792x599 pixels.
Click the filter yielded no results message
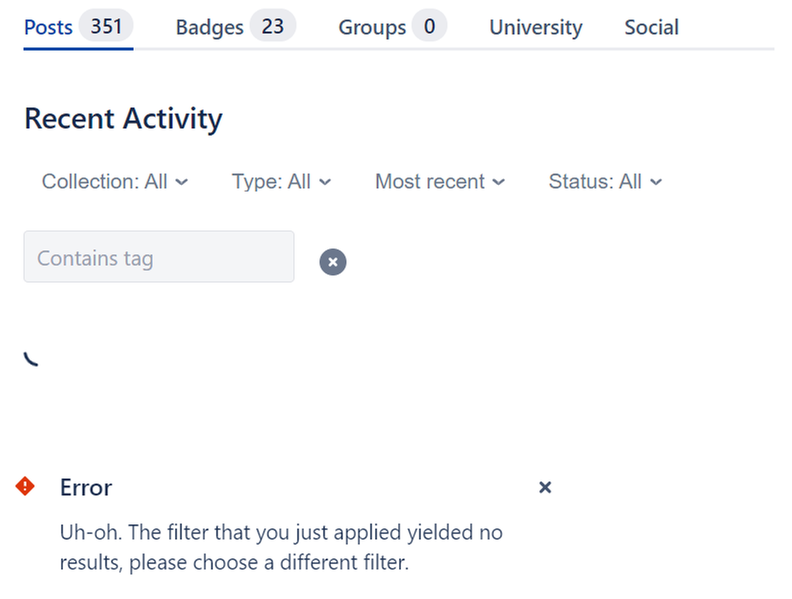click(x=281, y=547)
